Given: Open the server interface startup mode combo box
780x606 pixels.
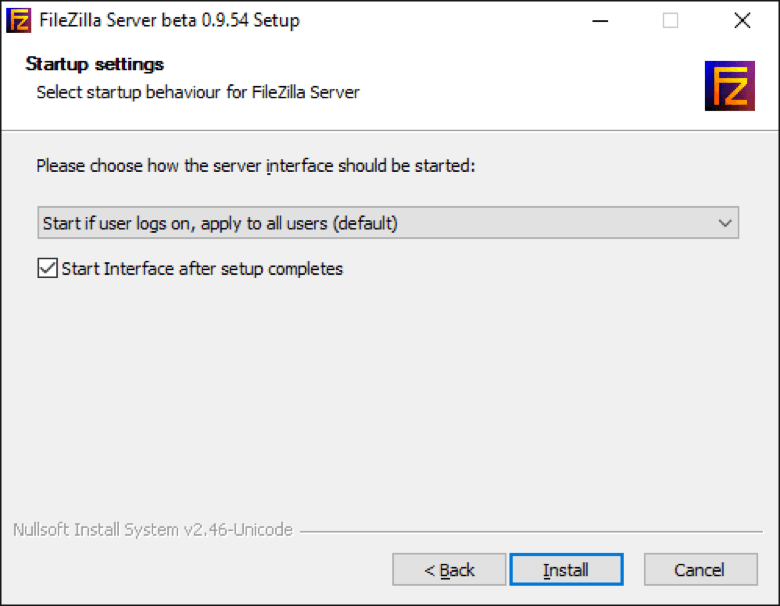Looking at the screenshot, I should (x=387, y=223).
